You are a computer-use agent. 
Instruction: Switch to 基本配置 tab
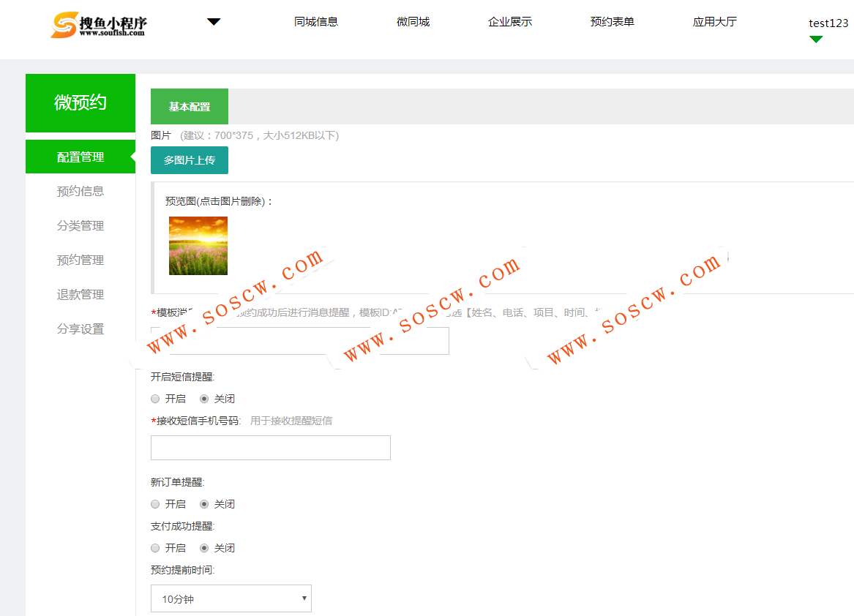[189, 107]
